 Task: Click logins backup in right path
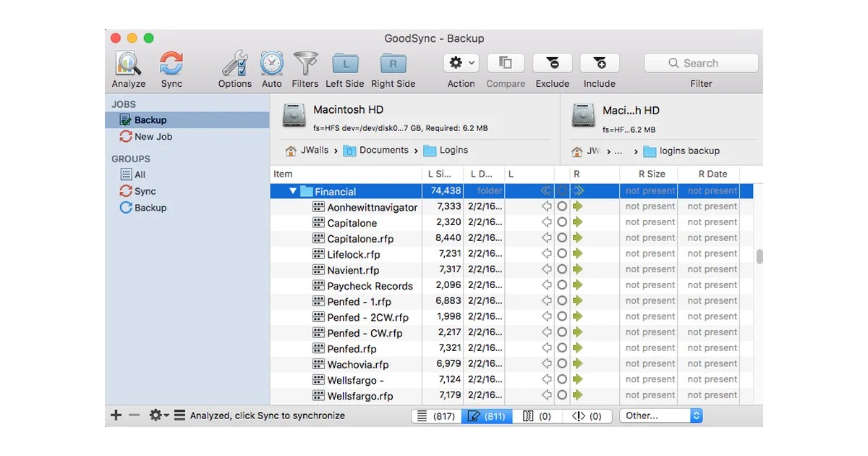tap(681, 151)
